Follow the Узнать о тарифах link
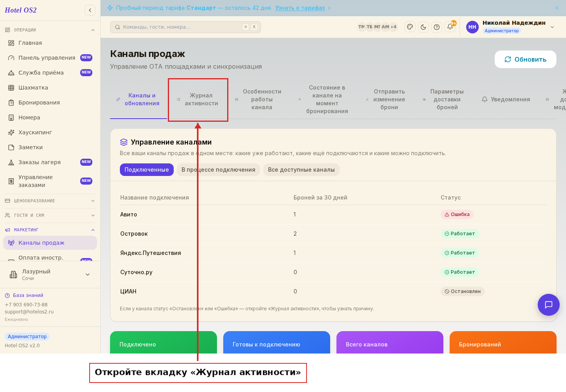 coord(300,8)
